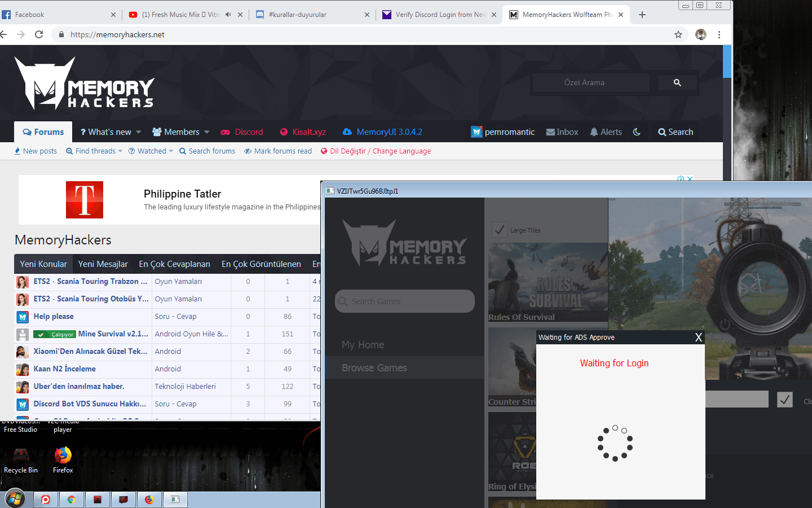This screenshot has height=508, width=812.
Task: Click the ad info icon above the banner
Action: 681,178
